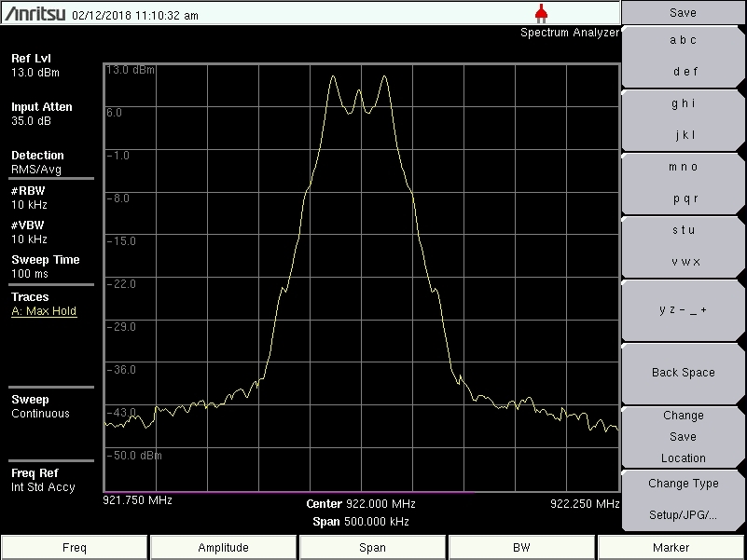Click the 'A: Max Hold' trace label

(44, 311)
